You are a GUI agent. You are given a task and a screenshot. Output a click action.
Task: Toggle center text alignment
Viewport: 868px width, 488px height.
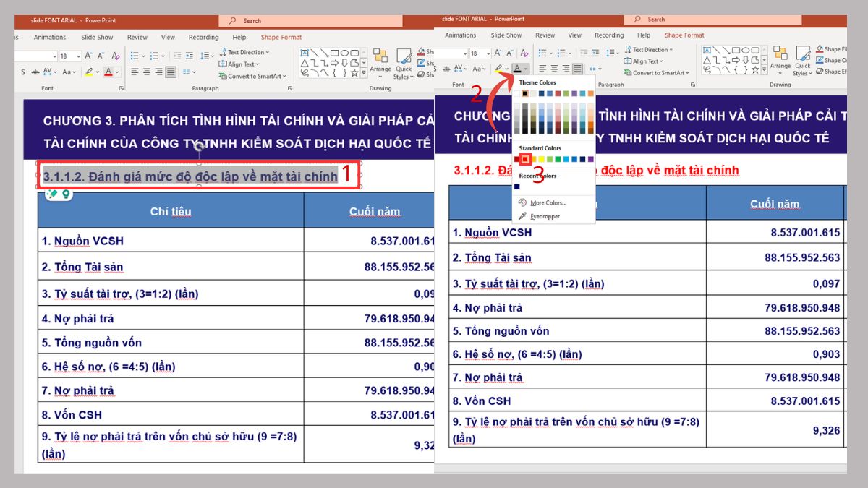(147, 72)
